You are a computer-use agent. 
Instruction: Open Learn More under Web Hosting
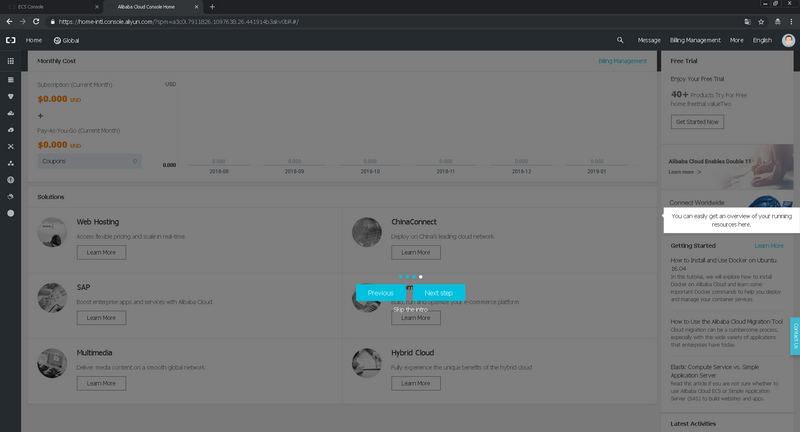tap(101, 252)
